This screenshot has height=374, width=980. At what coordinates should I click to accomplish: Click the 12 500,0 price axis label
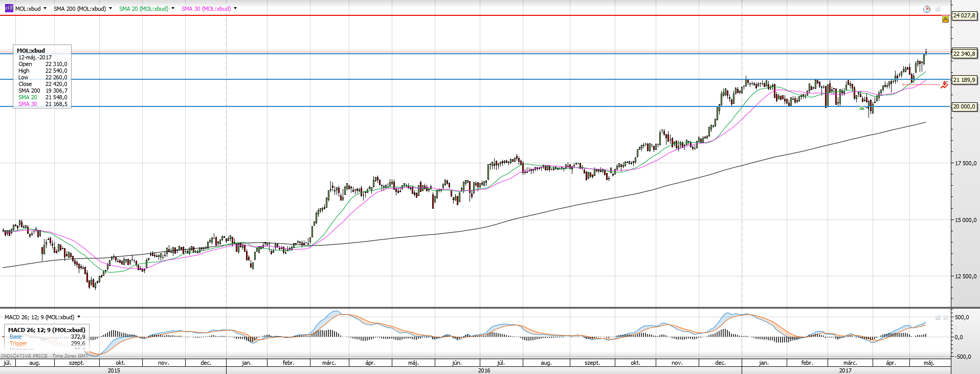click(x=966, y=276)
